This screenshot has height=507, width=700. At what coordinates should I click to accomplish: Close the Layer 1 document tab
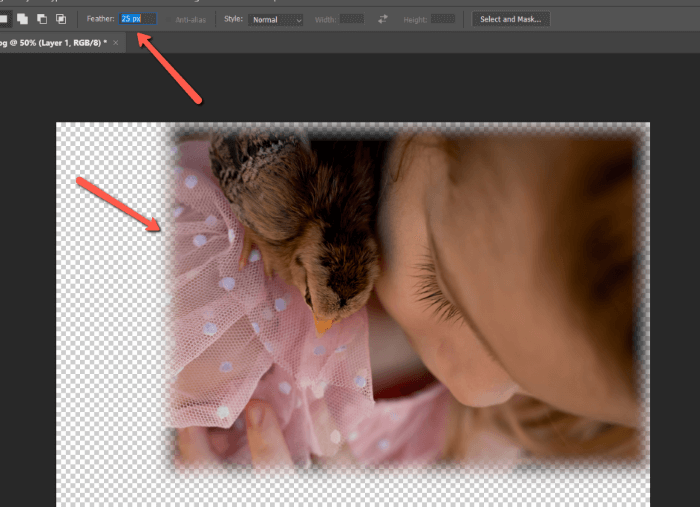(x=116, y=43)
